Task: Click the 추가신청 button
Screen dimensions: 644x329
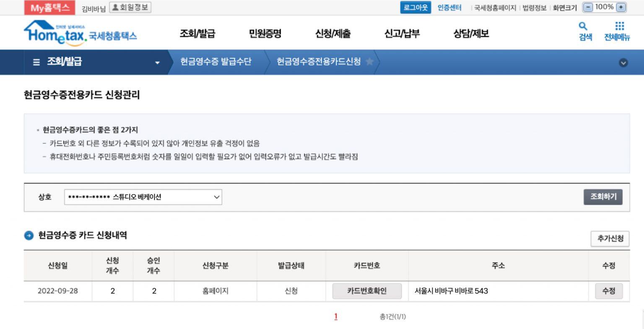Action: [x=610, y=238]
